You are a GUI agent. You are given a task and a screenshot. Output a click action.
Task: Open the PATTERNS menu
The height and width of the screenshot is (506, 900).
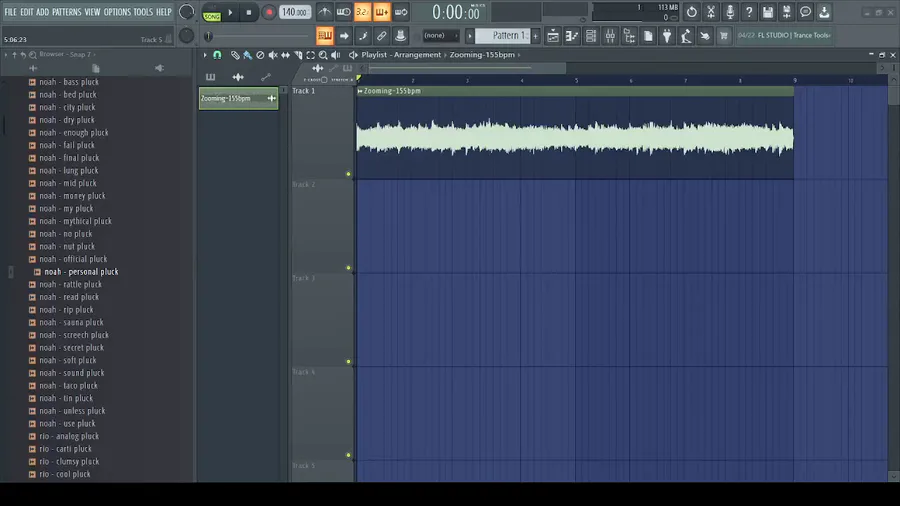point(67,11)
